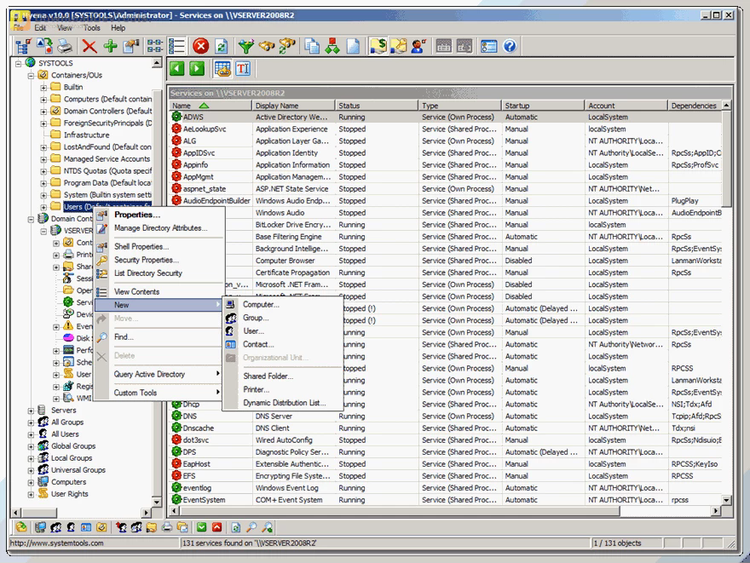The width and height of the screenshot is (750, 563).
Task: Select the ADWS service row
Action: 445,117
